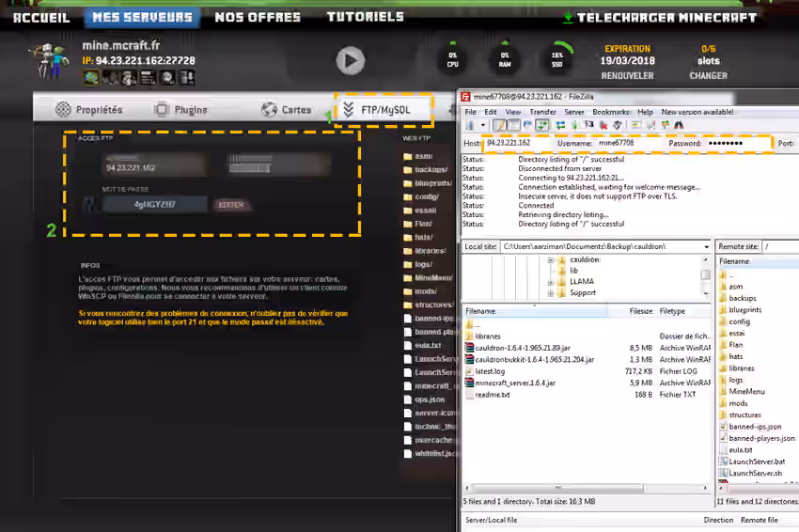The height and width of the screenshot is (532, 799).
Task: Click the FTP/MySQL double-chevron icon
Action: pos(349,110)
